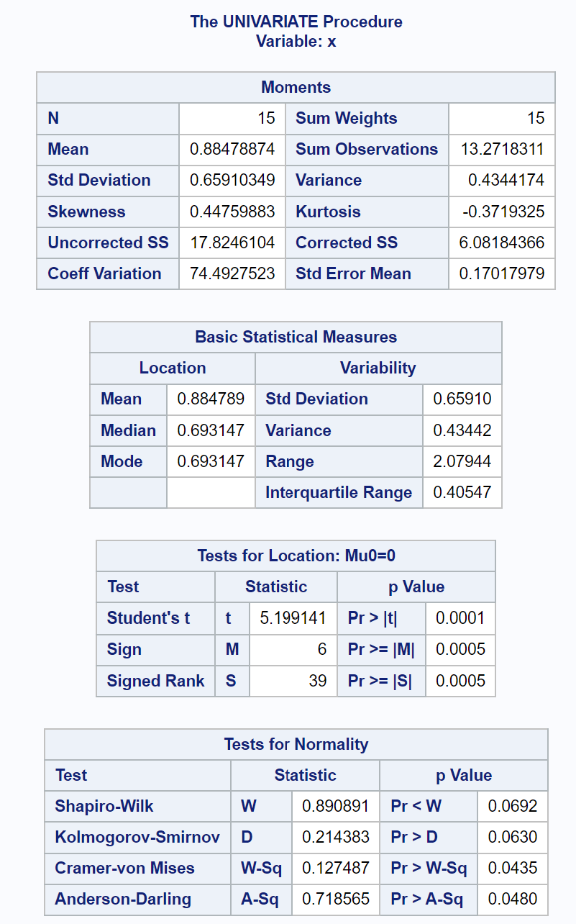
Task: Click the Corrected SS value 6.08184366
Action: [502, 243]
